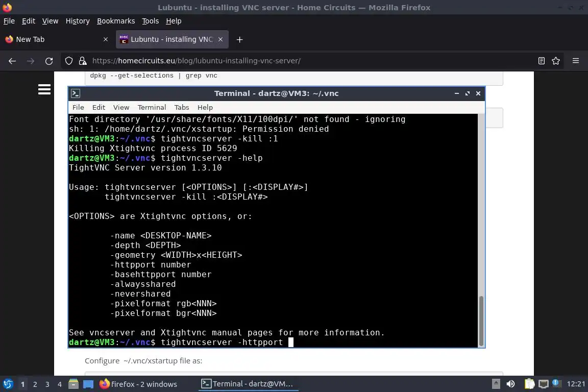Viewport: 588px width, 392px height.
Task: Click the terminal prompt line with -httpport
Action: click(181, 342)
